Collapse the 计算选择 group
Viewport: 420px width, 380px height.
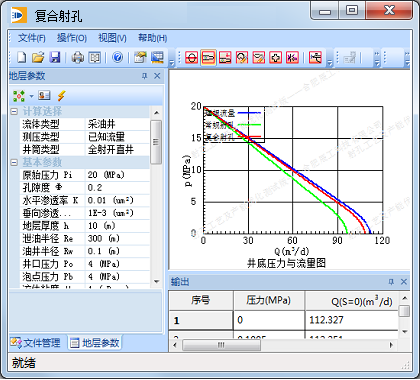[x=14, y=111]
